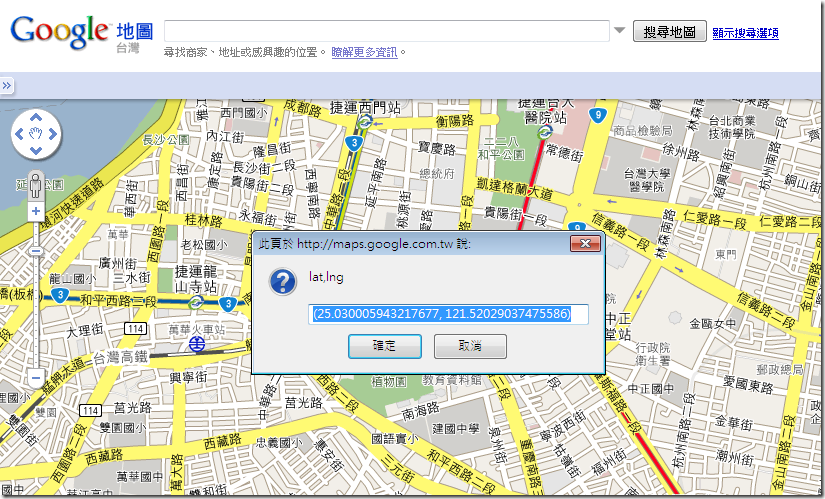Pan the map up with the up arrow
Image resolution: width=825 pixels, height=499 pixels.
point(36,117)
